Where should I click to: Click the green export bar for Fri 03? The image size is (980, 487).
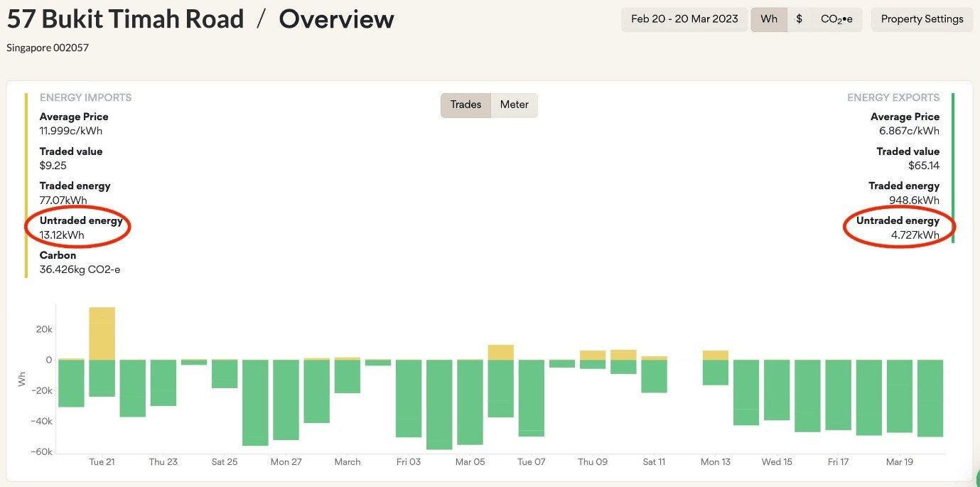[409, 398]
